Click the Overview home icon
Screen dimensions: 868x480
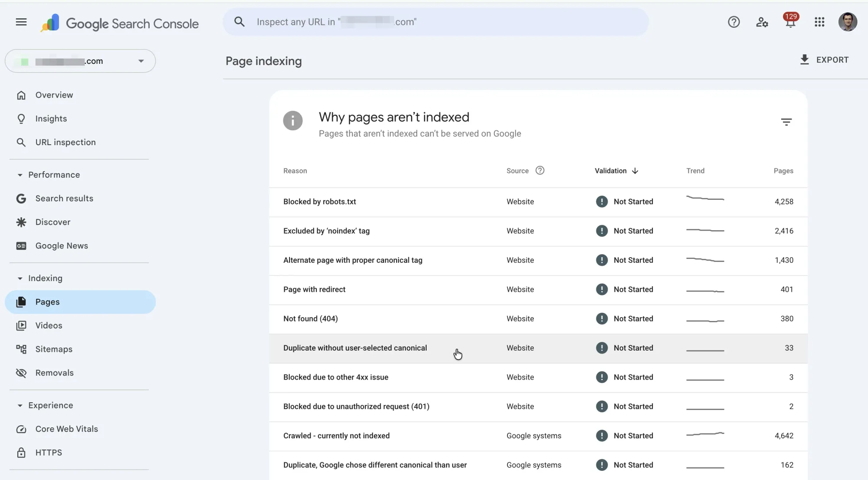pos(21,95)
